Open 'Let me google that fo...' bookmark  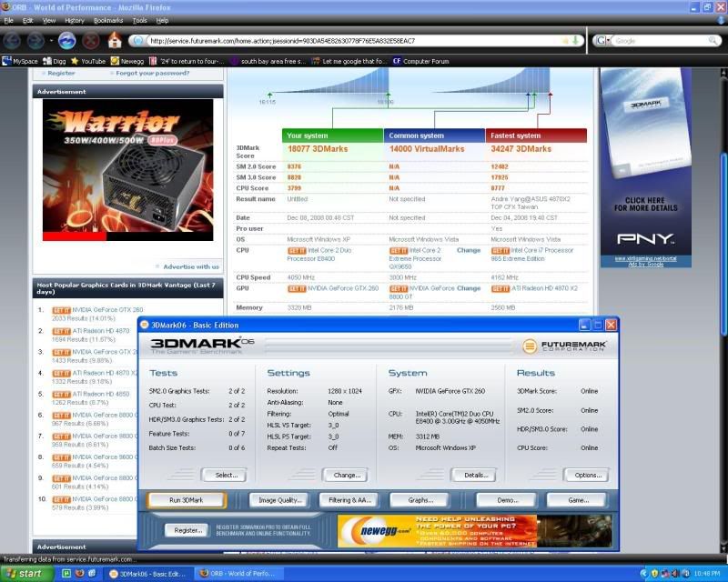(x=349, y=61)
